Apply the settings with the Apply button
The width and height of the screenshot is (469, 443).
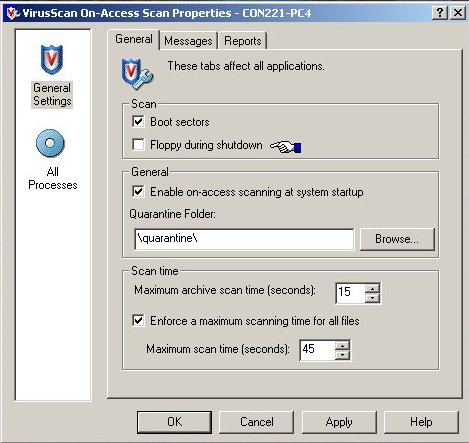(339, 422)
